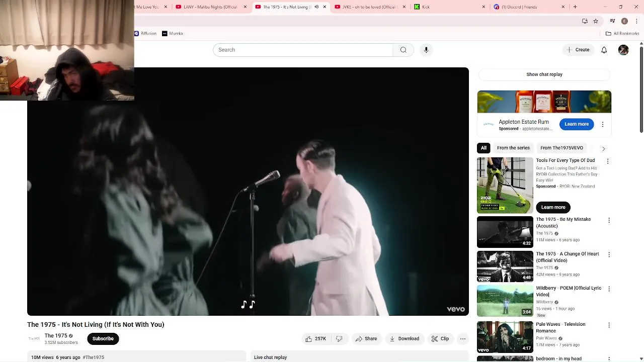644x362 pixels.
Task: Open the account avatar menu
Action: [x=623, y=50]
